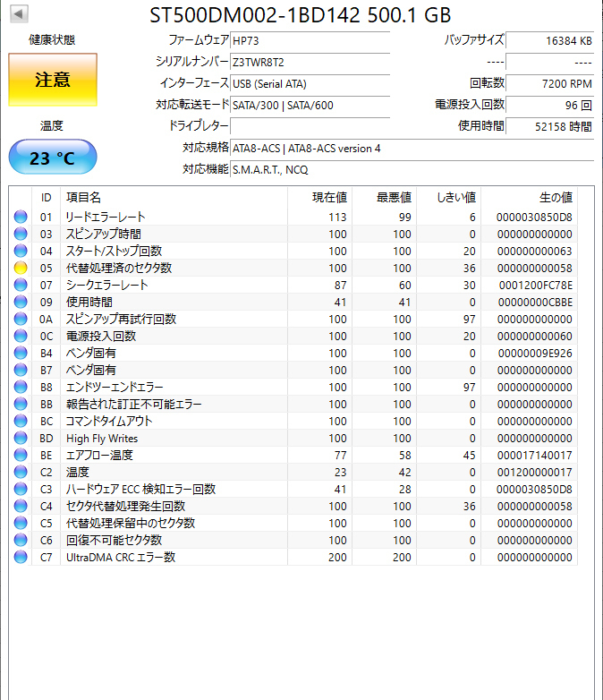
Task: Click raw value 001200000017 in row C2
Action: (x=535, y=473)
